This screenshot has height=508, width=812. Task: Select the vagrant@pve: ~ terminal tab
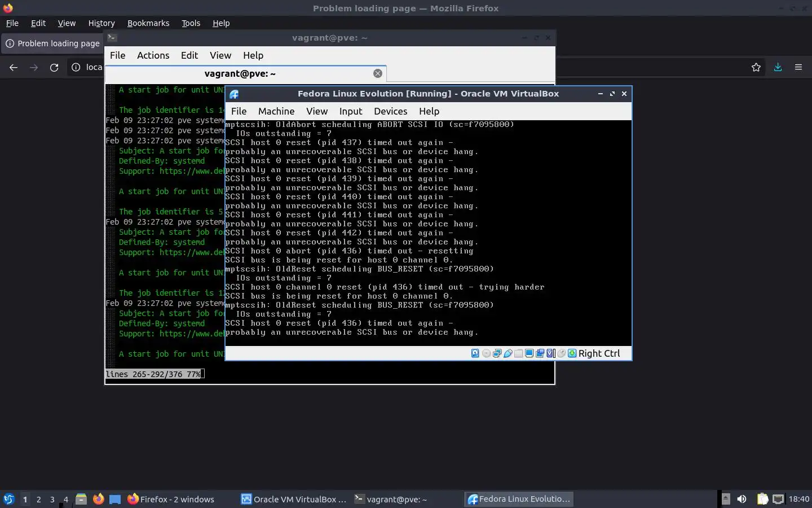click(x=240, y=73)
